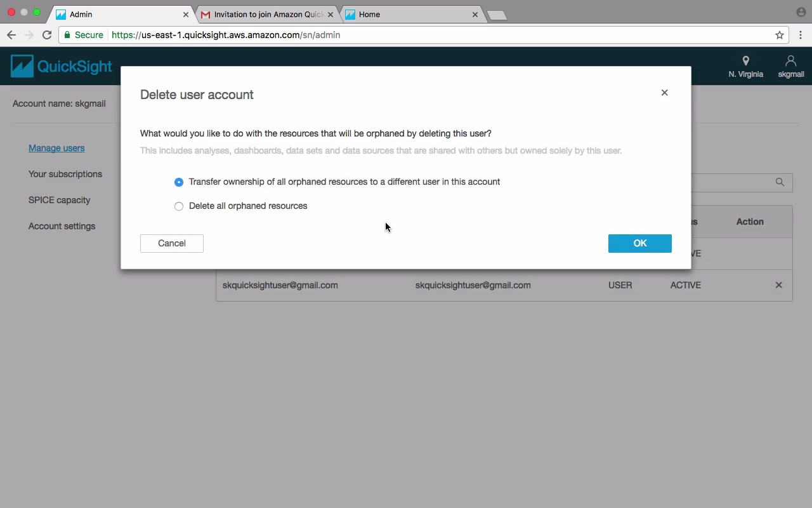The height and width of the screenshot is (508, 812).
Task: Click the QuickSight logo
Action: point(62,66)
